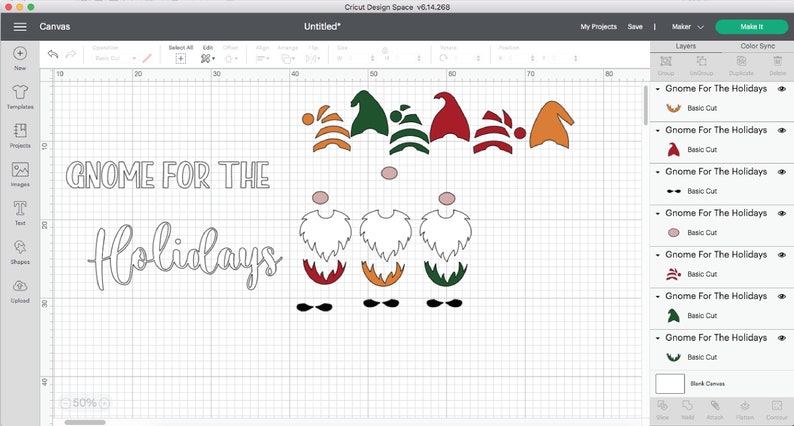Open the Images library
The image size is (794, 426).
click(20, 170)
